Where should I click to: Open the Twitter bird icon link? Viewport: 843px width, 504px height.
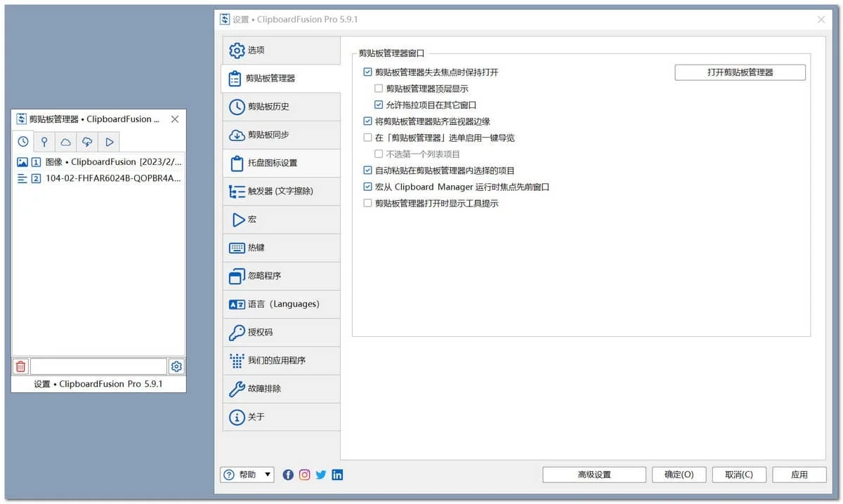(x=321, y=475)
